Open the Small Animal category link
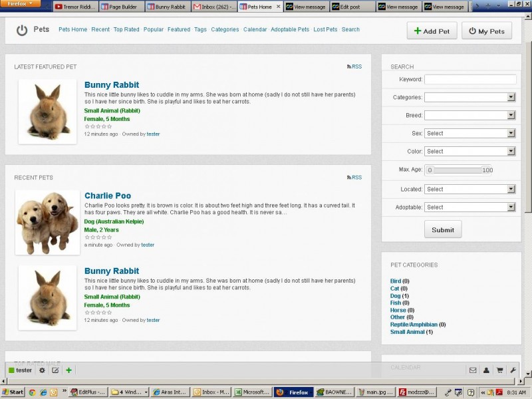Screen dimensions: 532x399 click(407, 332)
